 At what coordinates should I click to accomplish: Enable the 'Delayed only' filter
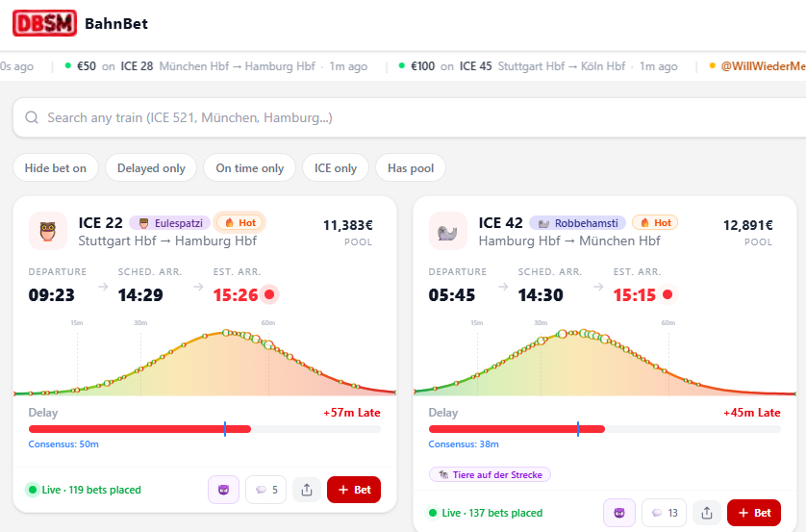151,168
